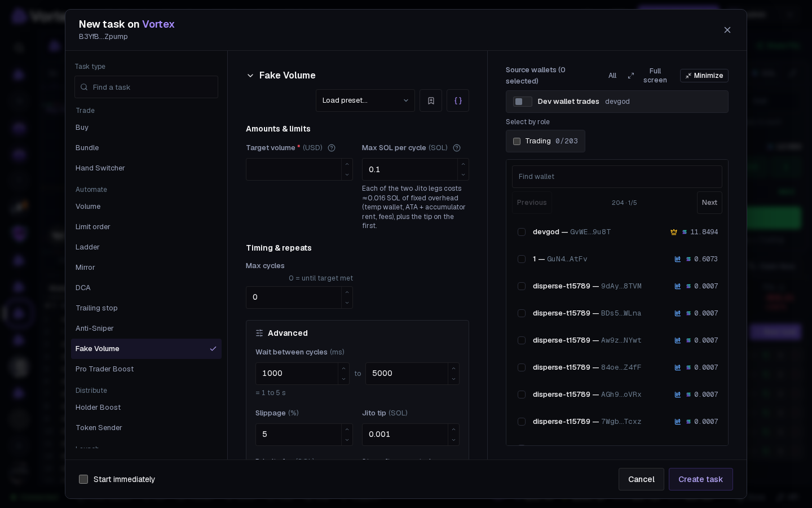Click the 5000 maximum wait field
The image size is (812, 508).
pyautogui.click(x=407, y=374)
